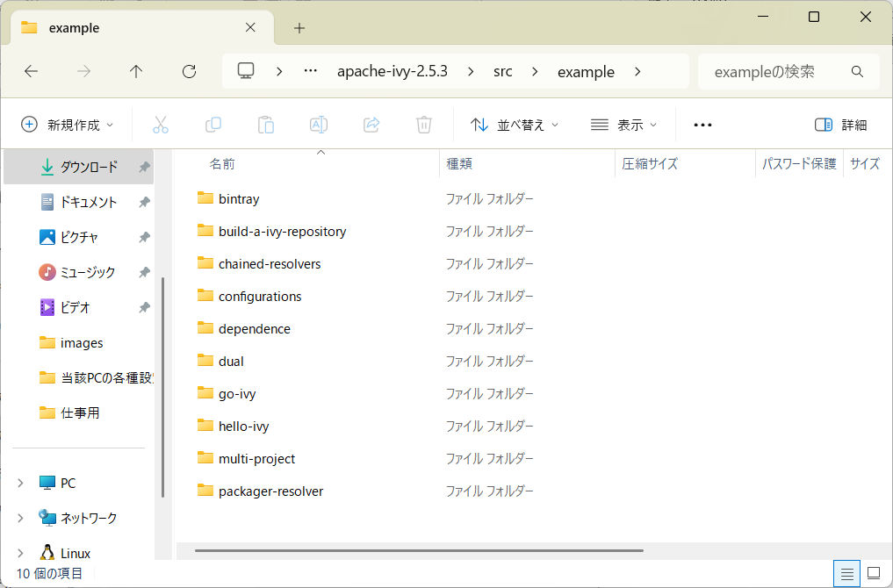Click the delete trash icon
The image size is (893, 588).
click(x=424, y=125)
